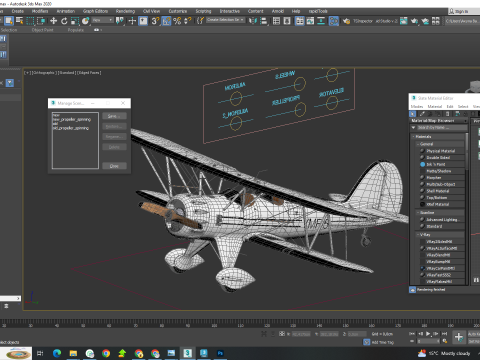The image size is (480, 360).
Task: Select Multi/Sub-Object material
Action: coord(442,184)
